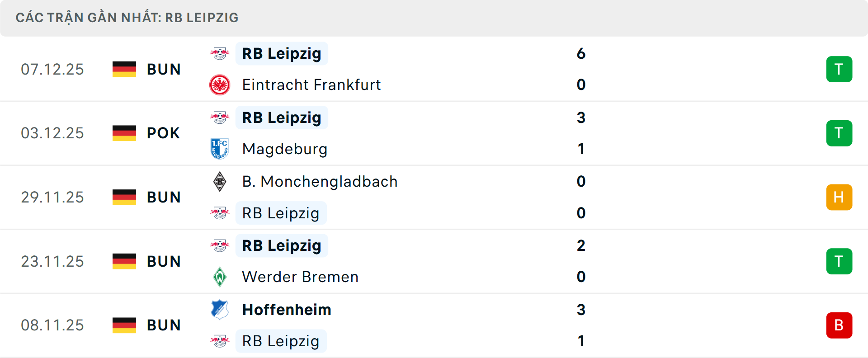Click the RB Leipzig club crest next to Eintracht Frankfurt match
Viewport: 868px width, 358px height.
click(221, 53)
